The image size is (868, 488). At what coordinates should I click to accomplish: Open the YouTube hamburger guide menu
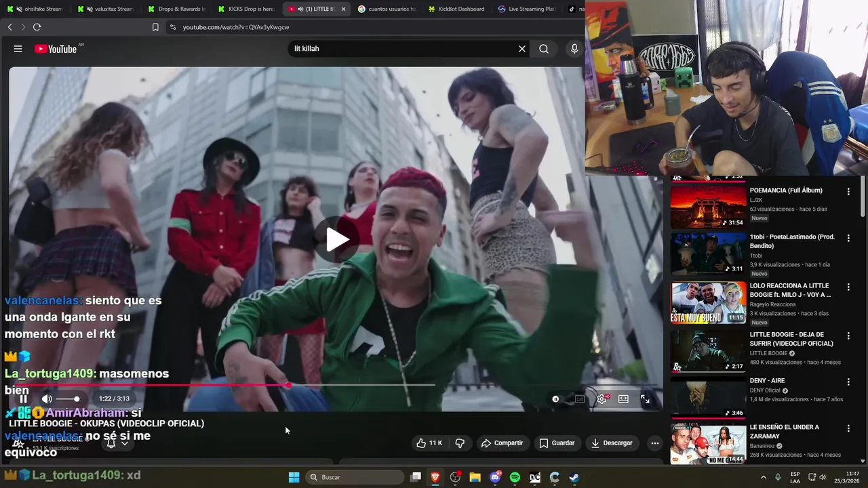[x=18, y=49]
